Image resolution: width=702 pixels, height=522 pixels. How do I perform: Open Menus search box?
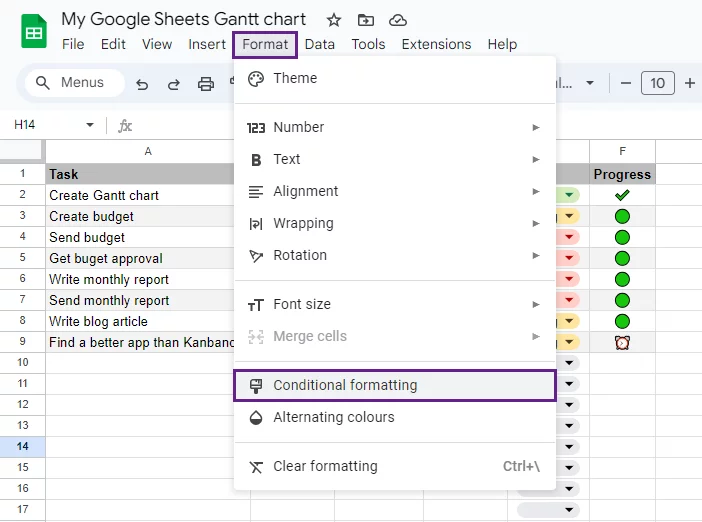coord(75,83)
